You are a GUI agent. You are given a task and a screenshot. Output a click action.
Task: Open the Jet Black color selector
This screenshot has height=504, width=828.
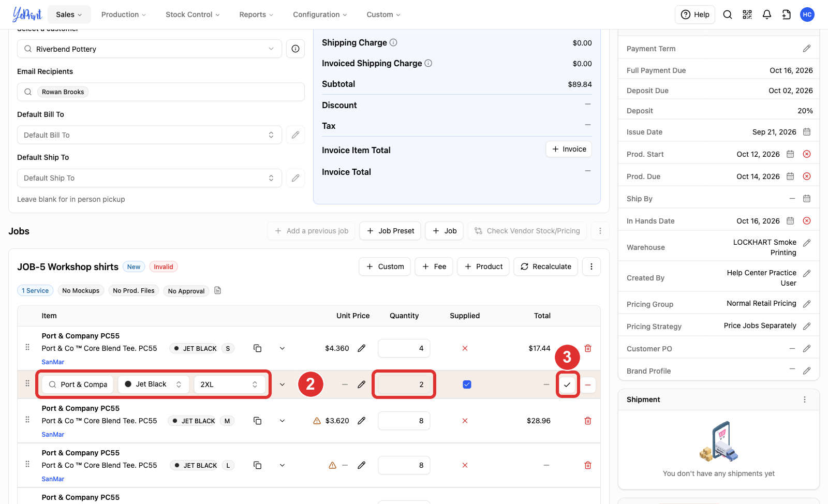pyautogui.click(x=153, y=384)
